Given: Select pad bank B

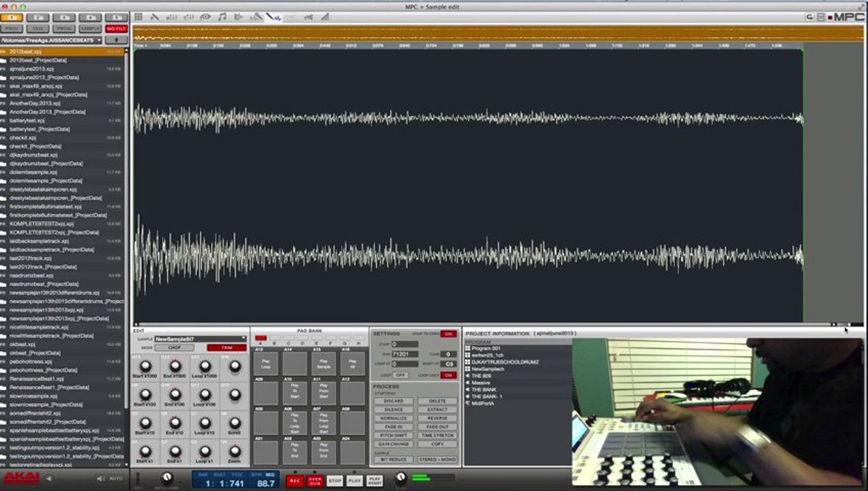Looking at the screenshot, I should (275, 338).
